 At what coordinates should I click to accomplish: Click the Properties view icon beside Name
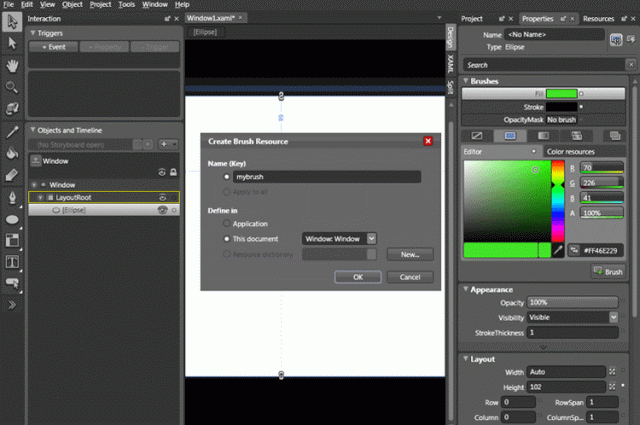coord(616,40)
